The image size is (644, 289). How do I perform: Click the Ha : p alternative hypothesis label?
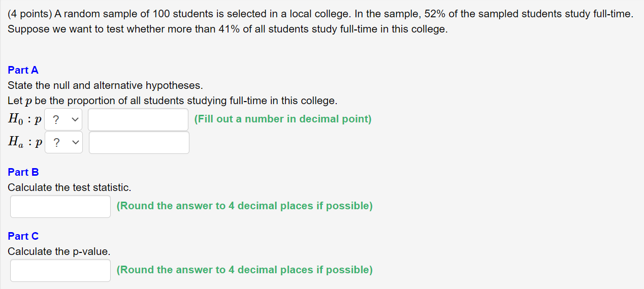[x=25, y=142]
